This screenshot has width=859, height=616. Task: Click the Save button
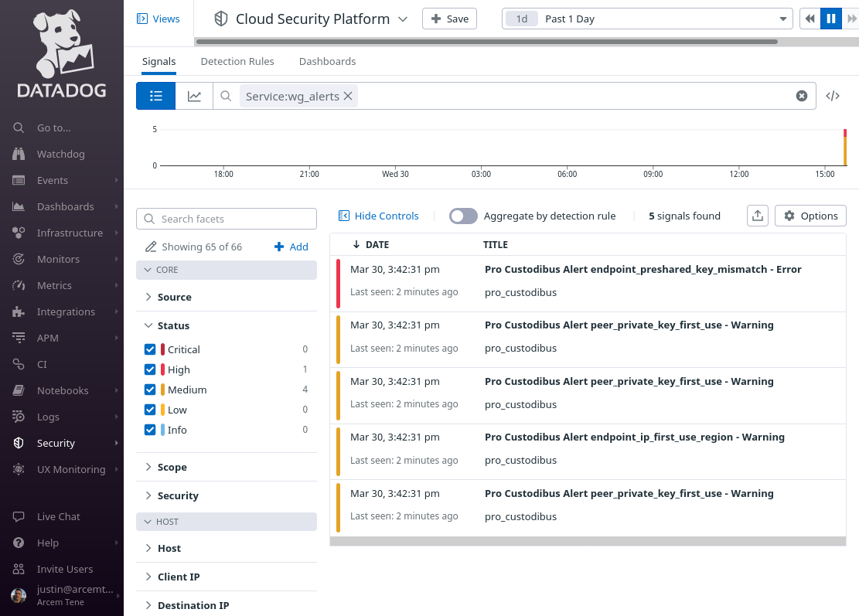coord(449,19)
